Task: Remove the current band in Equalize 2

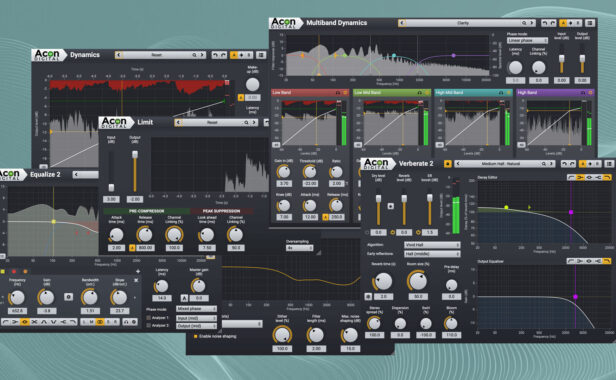Action: (136, 280)
